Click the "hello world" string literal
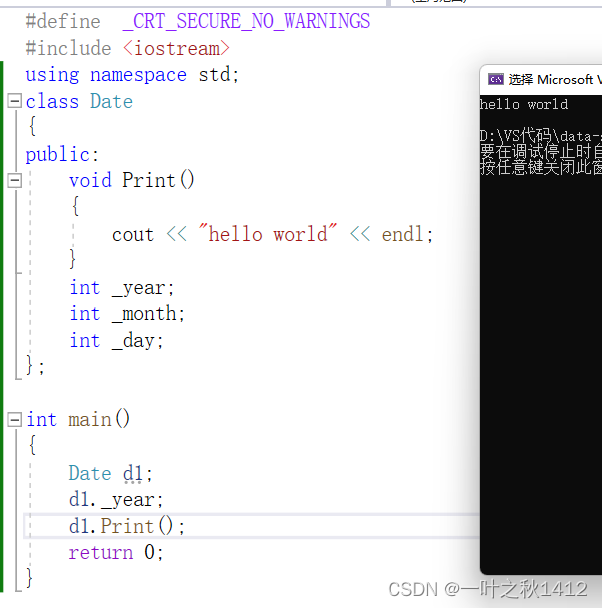The width and height of the screenshot is (602, 608). 267,234
